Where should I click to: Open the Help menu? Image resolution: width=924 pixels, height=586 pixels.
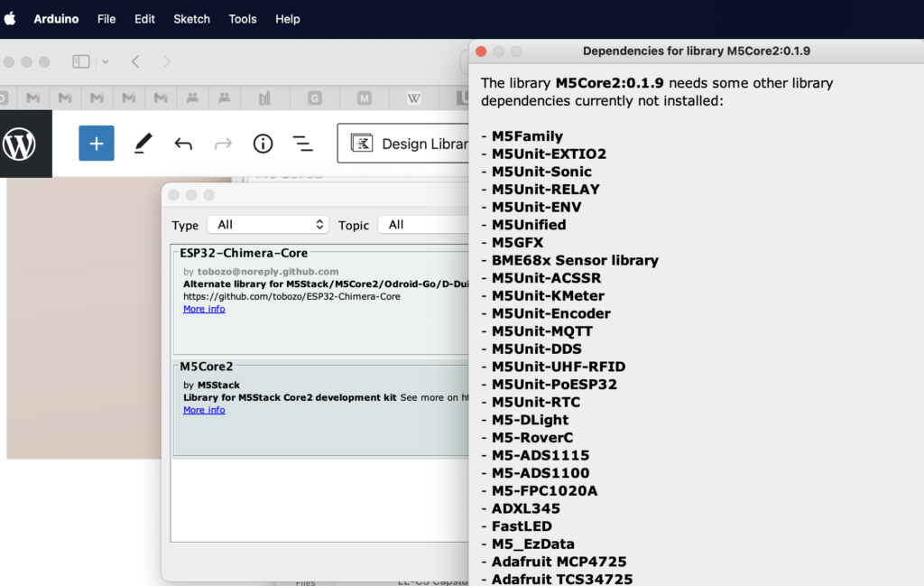pos(288,19)
